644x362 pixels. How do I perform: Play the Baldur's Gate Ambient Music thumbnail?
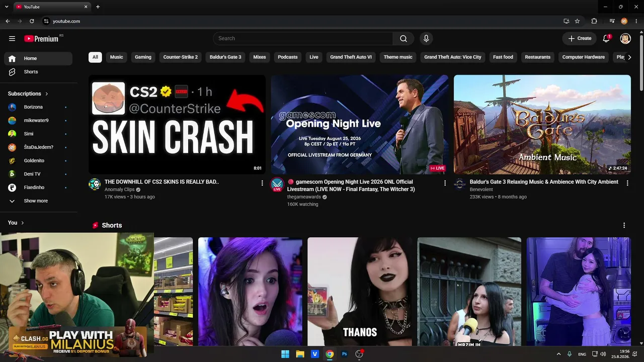click(x=542, y=125)
